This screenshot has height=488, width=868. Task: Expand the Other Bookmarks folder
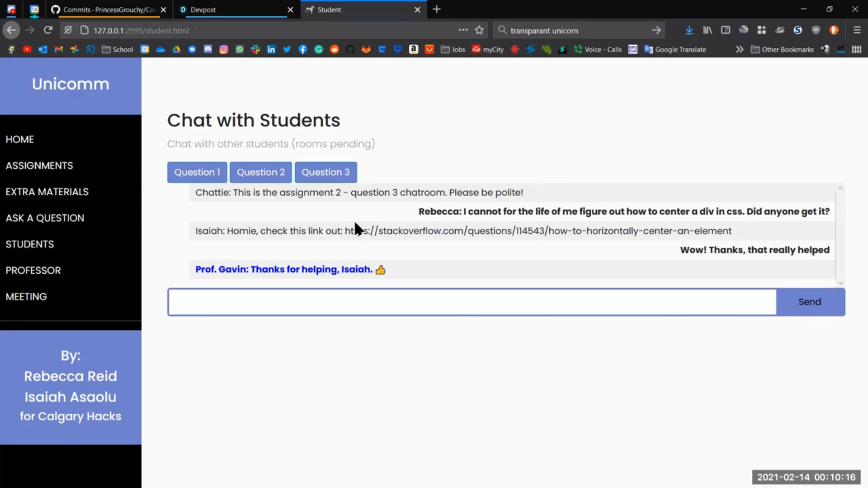(782, 49)
